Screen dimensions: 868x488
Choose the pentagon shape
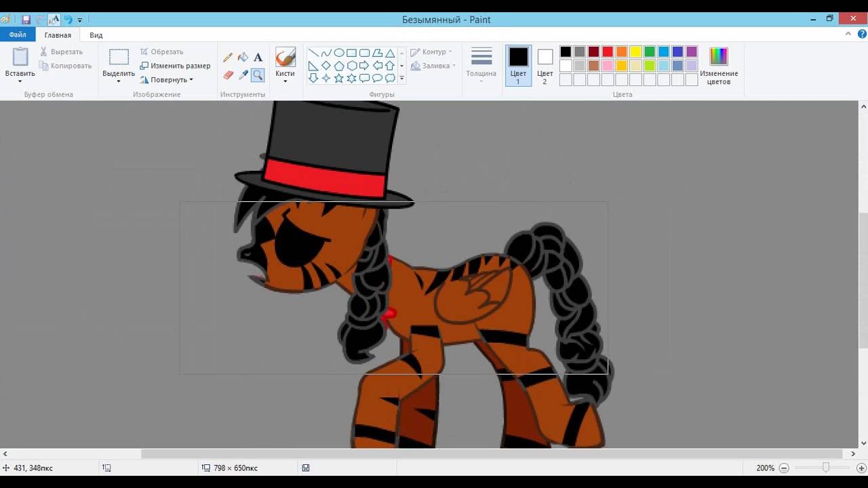pyautogui.click(x=339, y=66)
